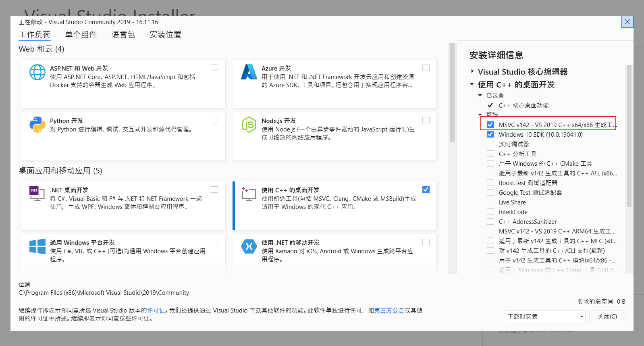This screenshot has height=346, width=644.
Task: Click the Xamarin mobile development icon
Action: pyautogui.click(x=249, y=246)
